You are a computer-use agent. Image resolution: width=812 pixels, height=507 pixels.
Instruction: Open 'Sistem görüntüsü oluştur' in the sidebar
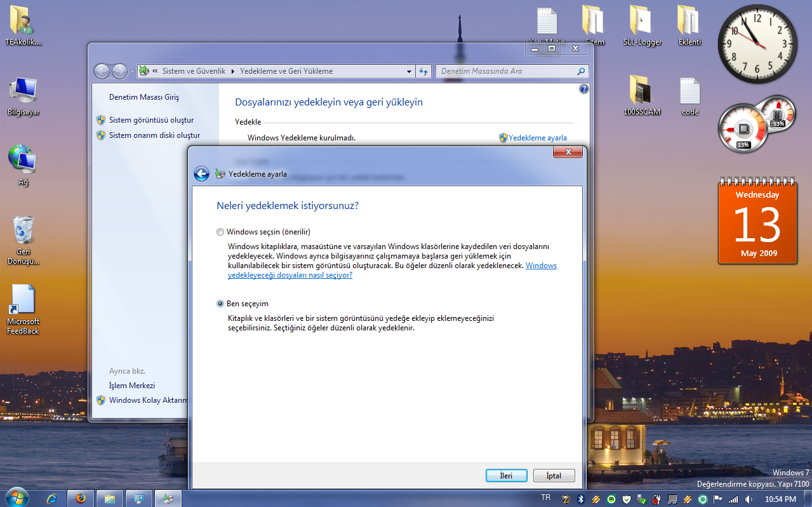(x=151, y=120)
